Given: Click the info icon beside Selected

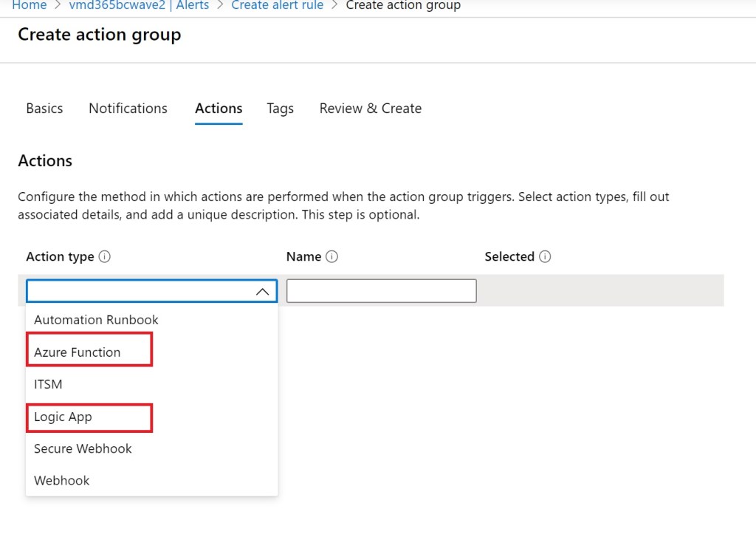Looking at the screenshot, I should [x=545, y=257].
